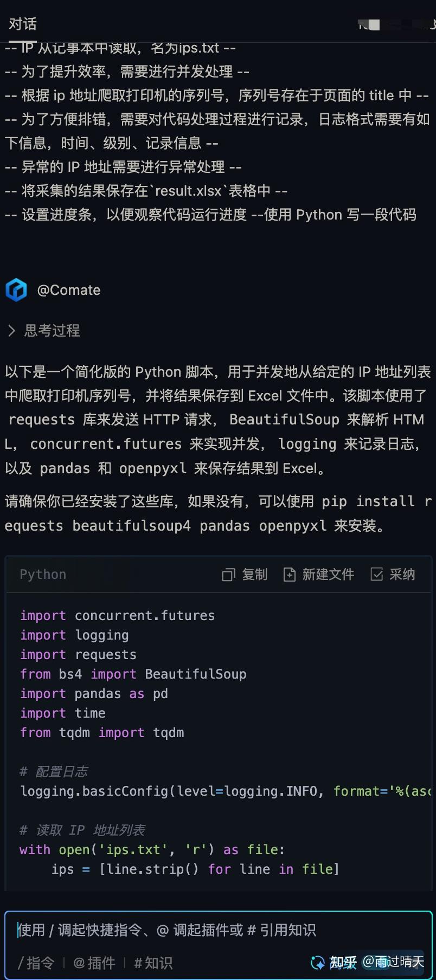
Task: Click the new file icon next to 新建文件
Action: pyautogui.click(x=289, y=575)
